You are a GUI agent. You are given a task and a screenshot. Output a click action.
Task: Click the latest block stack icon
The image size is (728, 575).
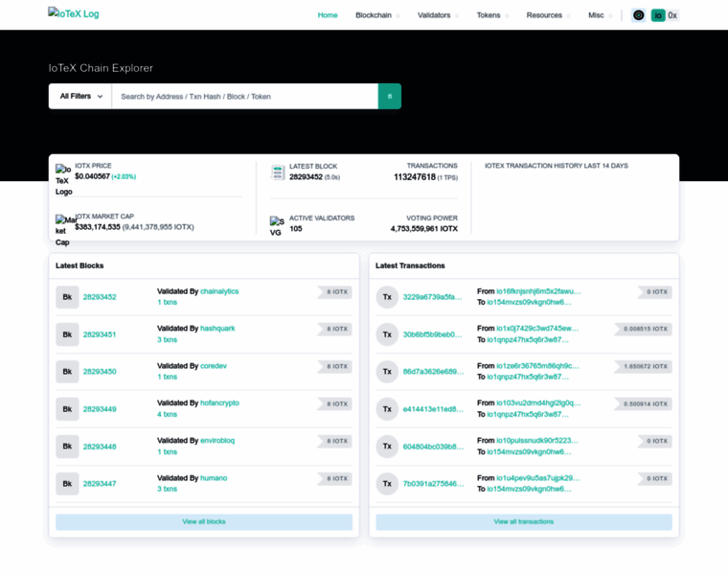tap(277, 172)
